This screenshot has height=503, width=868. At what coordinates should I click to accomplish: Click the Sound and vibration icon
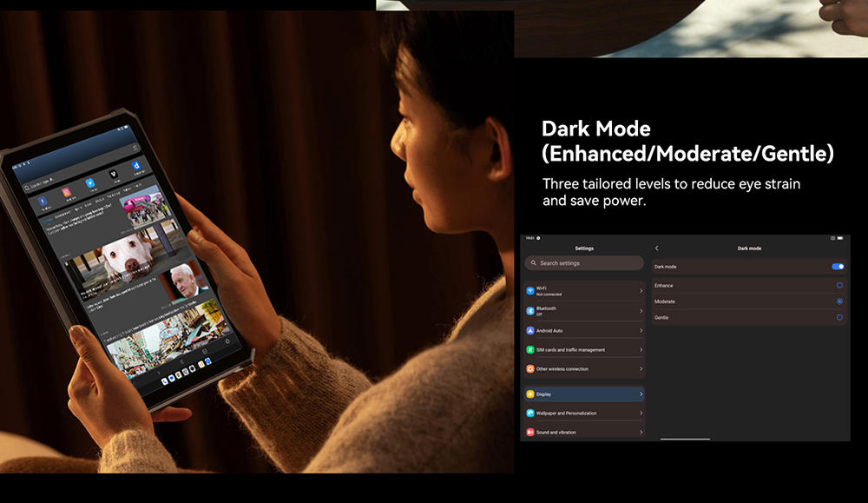tap(530, 432)
